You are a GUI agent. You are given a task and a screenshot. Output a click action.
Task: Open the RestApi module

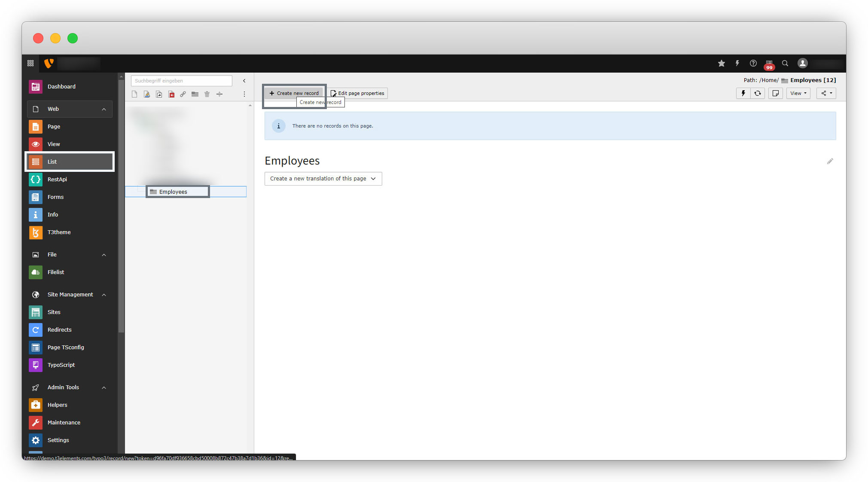[x=57, y=179]
